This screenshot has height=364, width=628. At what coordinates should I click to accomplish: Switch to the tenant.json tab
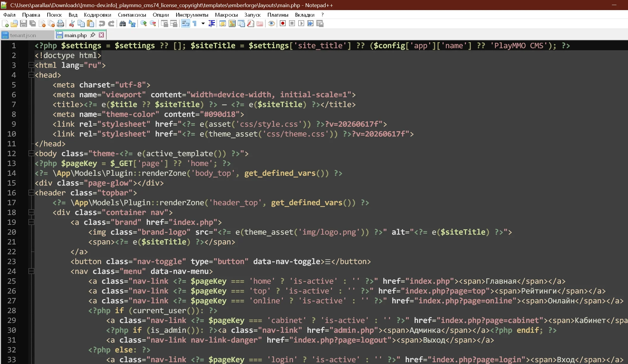click(x=27, y=35)
